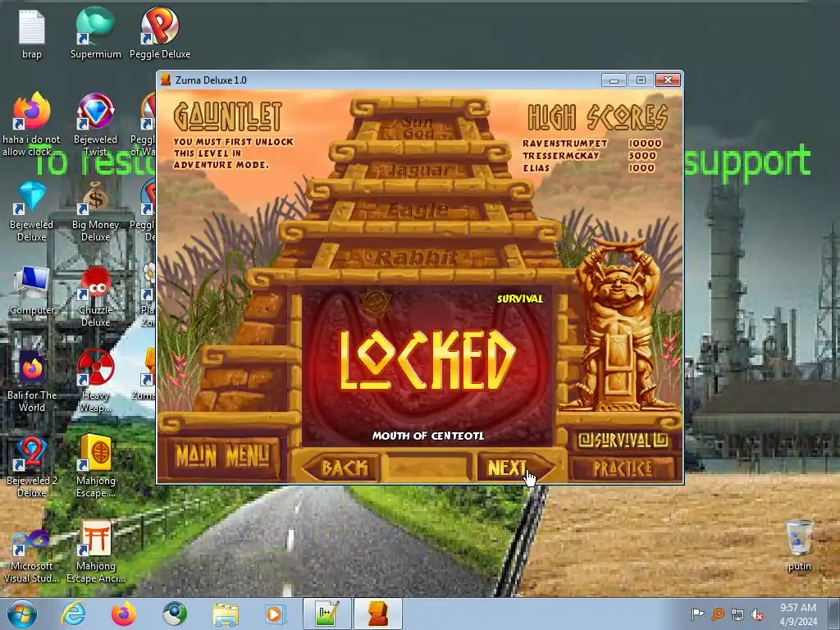Click the BACK button in Zuma
Image resolution: width=840 pixels, height=630 pixels.
341,468
